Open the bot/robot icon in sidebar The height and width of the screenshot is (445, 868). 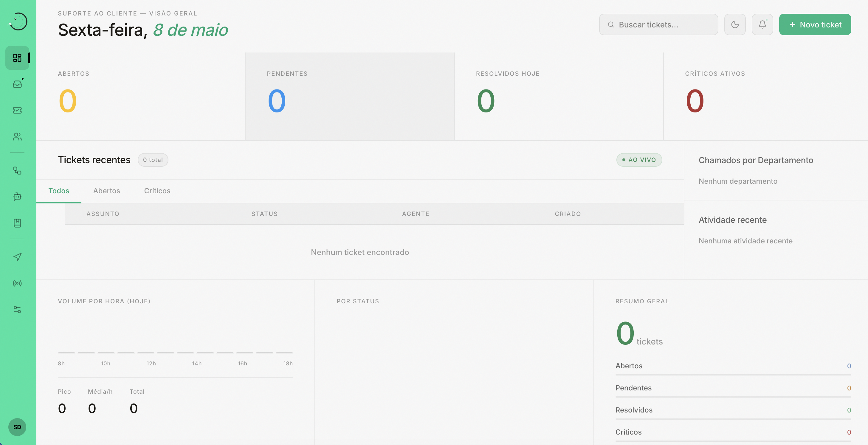coord(17,197)
